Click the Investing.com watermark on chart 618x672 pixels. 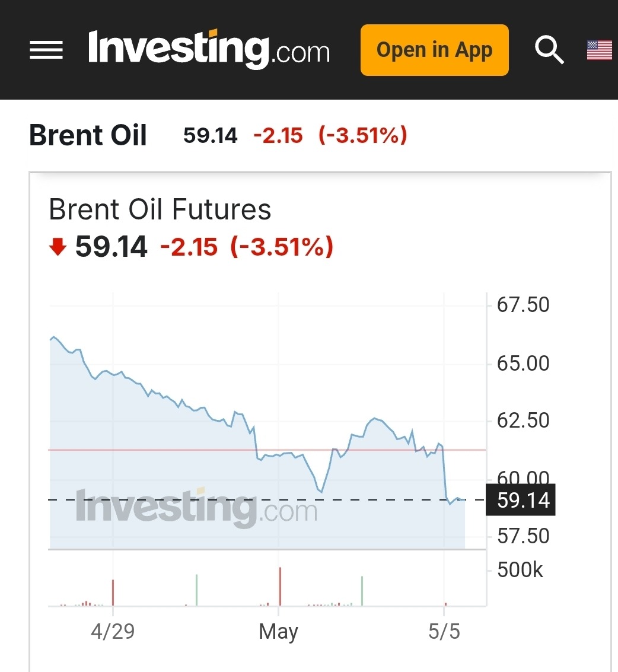[196, 507]
